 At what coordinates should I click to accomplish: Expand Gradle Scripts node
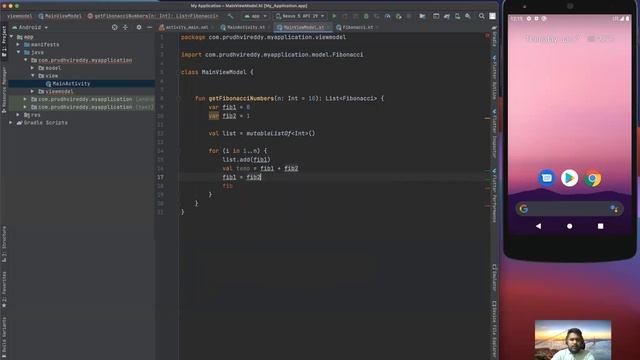[x=11, y=122]
